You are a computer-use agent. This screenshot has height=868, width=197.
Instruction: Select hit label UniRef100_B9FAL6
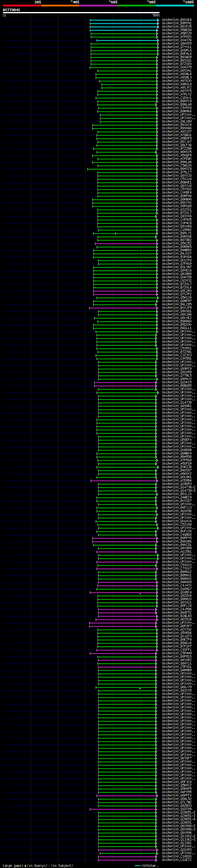(x=177, y=54)
